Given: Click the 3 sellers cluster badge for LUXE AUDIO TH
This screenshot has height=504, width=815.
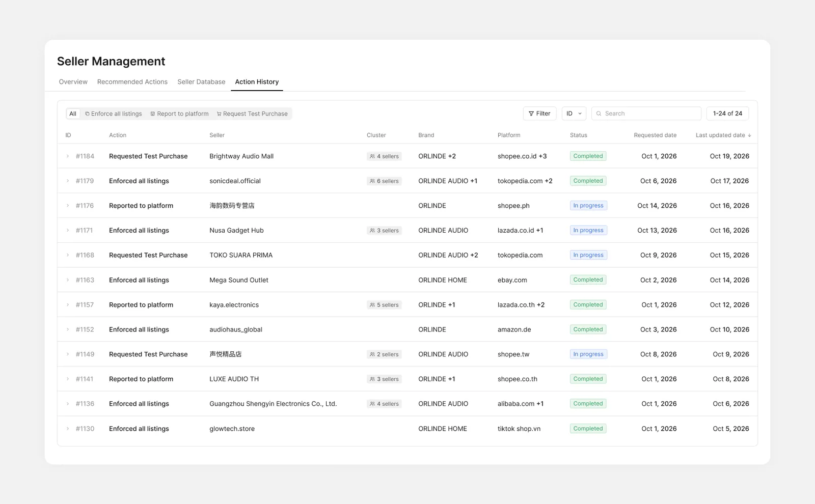Looking at the screenshot, I should [384, 379].
